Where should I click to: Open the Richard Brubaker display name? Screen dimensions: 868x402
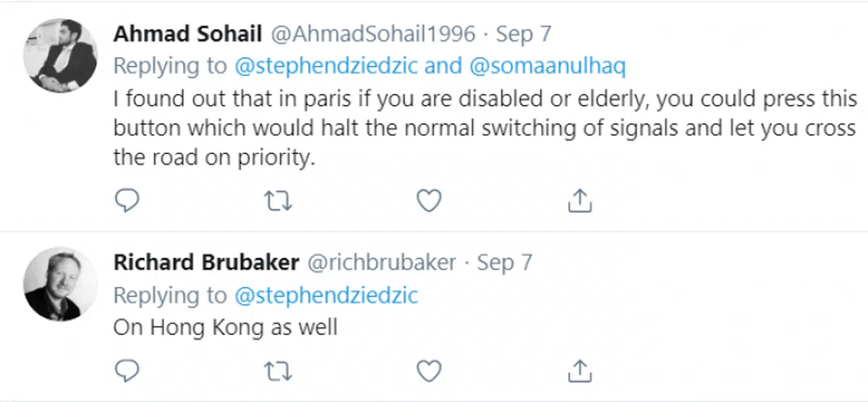click(206, 262)
